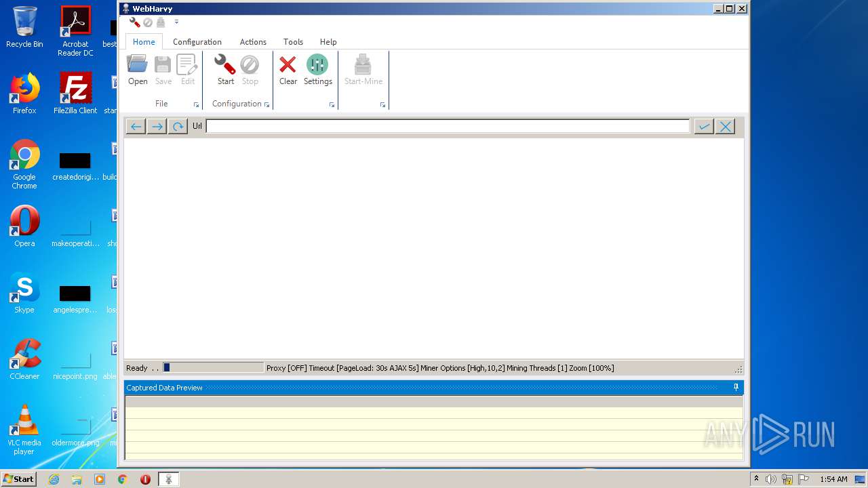This screenshot has height=488, width=868.
Task: Expand the Configuration group dialog launcher
Action: tap(267, 105)
